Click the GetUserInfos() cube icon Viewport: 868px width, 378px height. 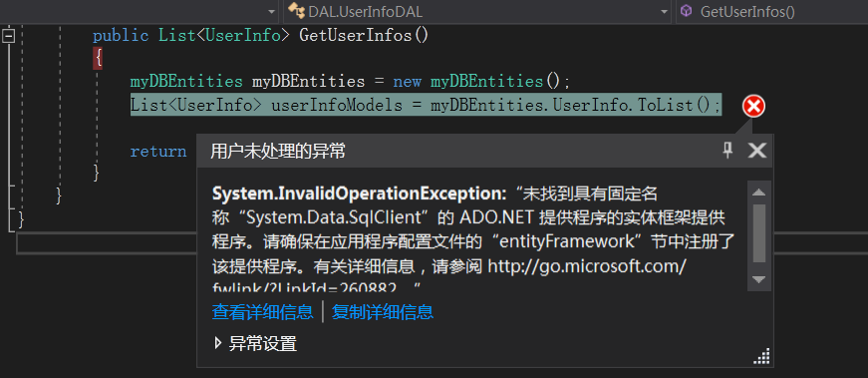tap(687, 11)
